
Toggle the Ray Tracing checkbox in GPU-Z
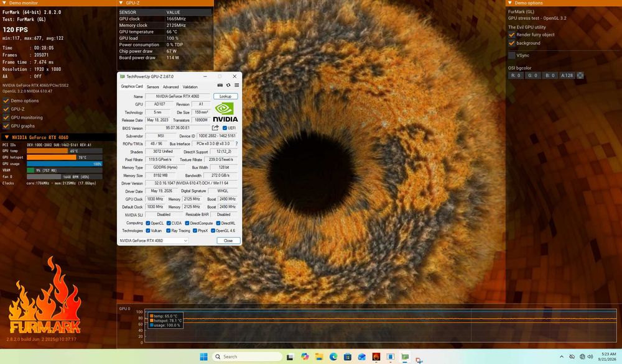click(x=168, y=230)
